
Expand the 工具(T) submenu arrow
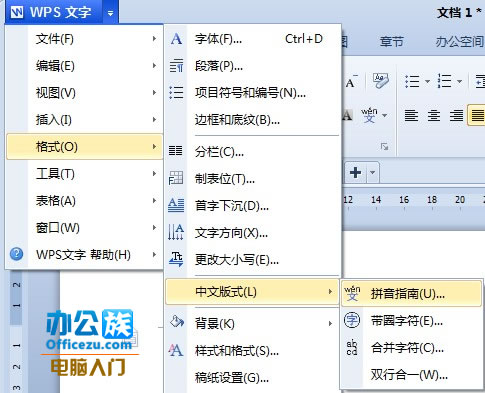coord(154,173)
